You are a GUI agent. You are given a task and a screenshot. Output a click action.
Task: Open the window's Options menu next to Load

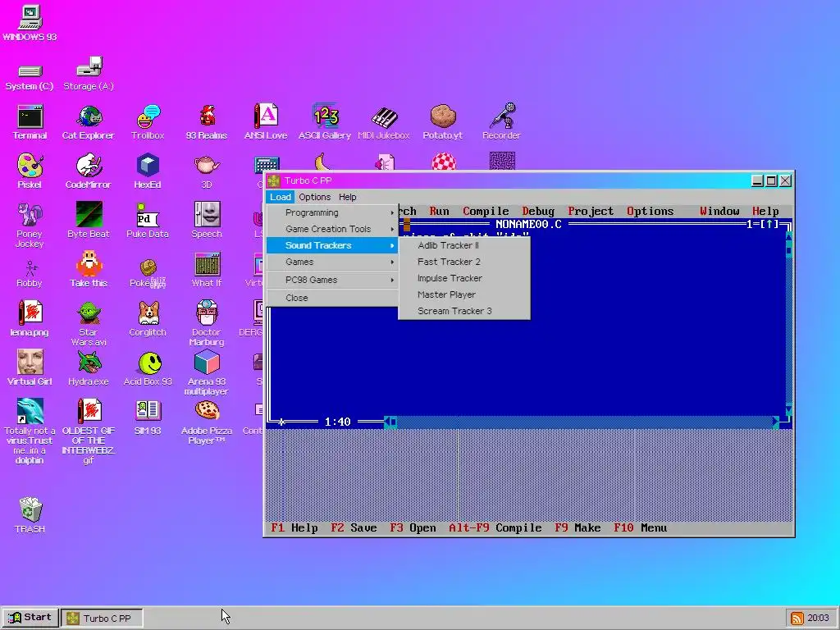point(314,197)
